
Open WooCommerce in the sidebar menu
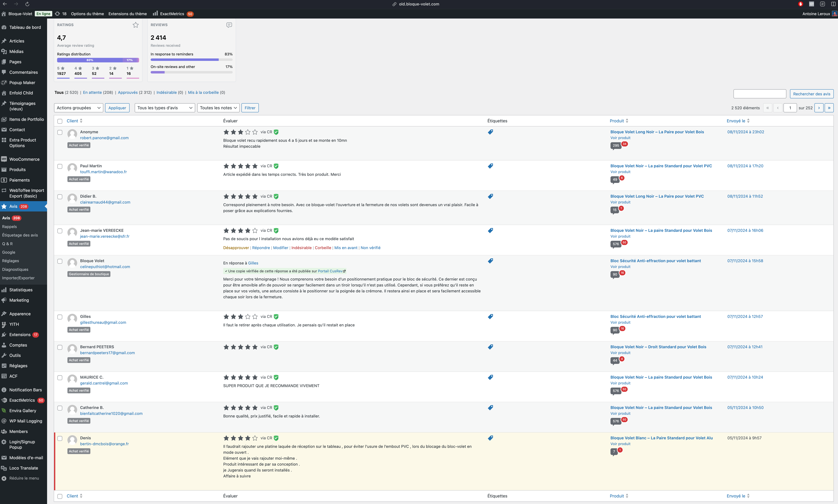pos(24,159)
